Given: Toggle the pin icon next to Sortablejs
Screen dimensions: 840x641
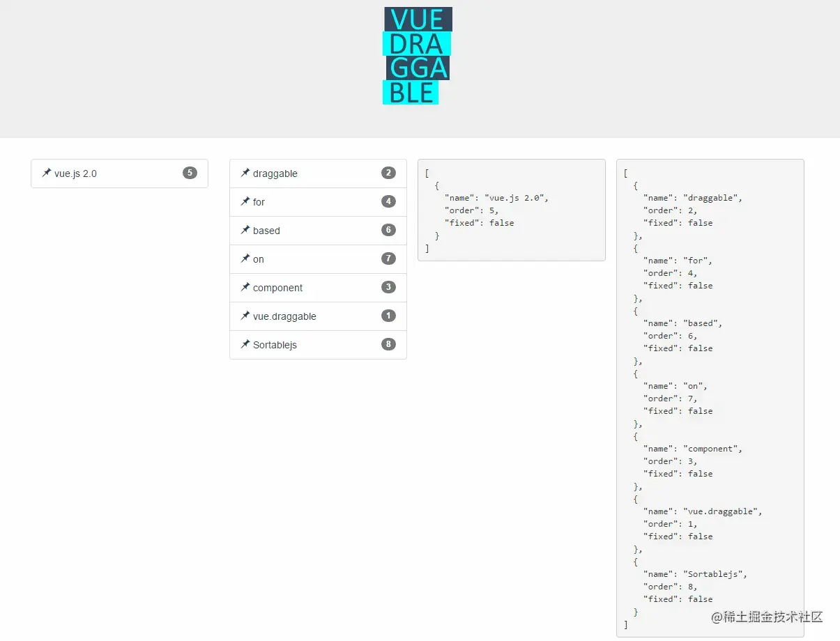Looking at the screenshot, I should pyautogui.click(x=245, y=344).
